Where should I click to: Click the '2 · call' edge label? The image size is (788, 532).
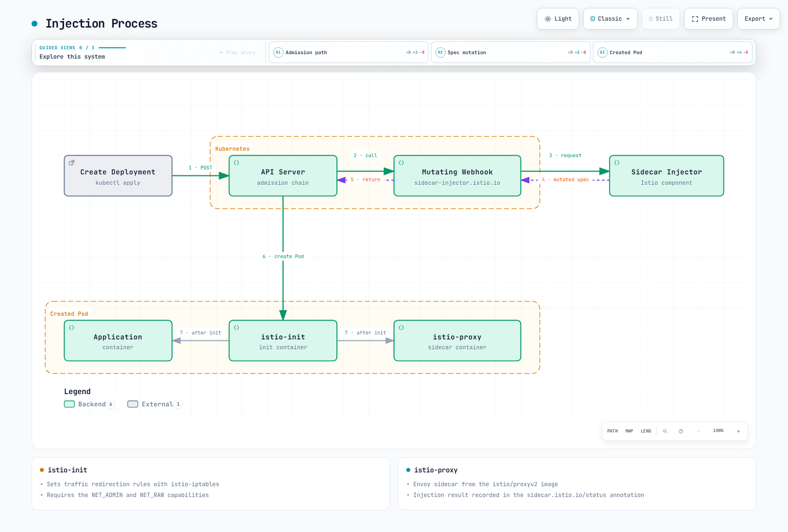tap(365, 156)
